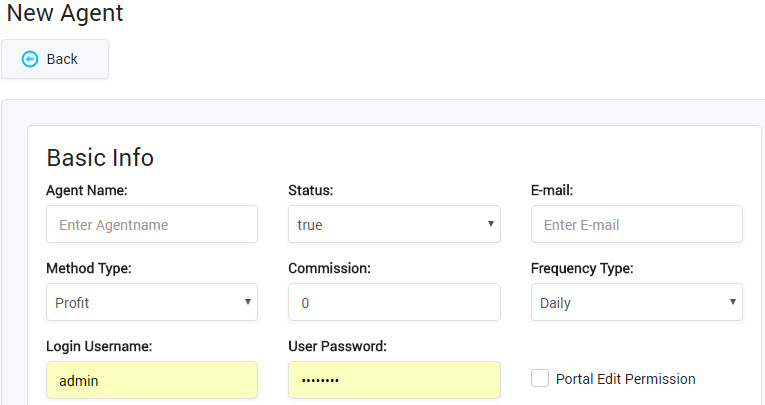Image resolution: width=765 pixels, height=405 pixels.
Task: Click the User Password field
Action: click(x=394, y=380)
